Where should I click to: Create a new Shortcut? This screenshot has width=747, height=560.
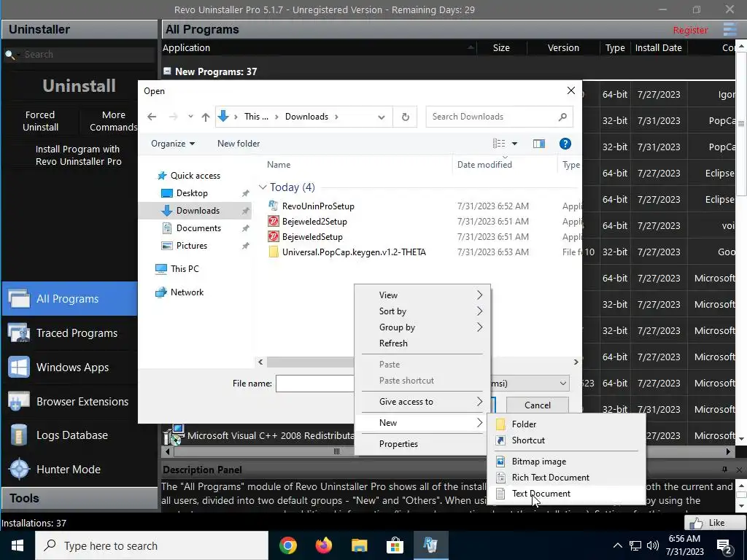566,440
